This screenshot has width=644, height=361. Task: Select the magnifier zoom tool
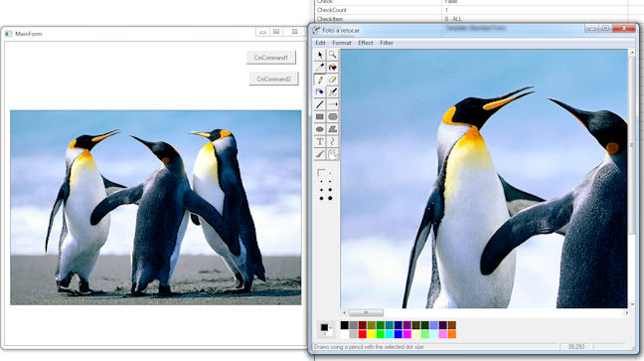[x=332, y=55]
